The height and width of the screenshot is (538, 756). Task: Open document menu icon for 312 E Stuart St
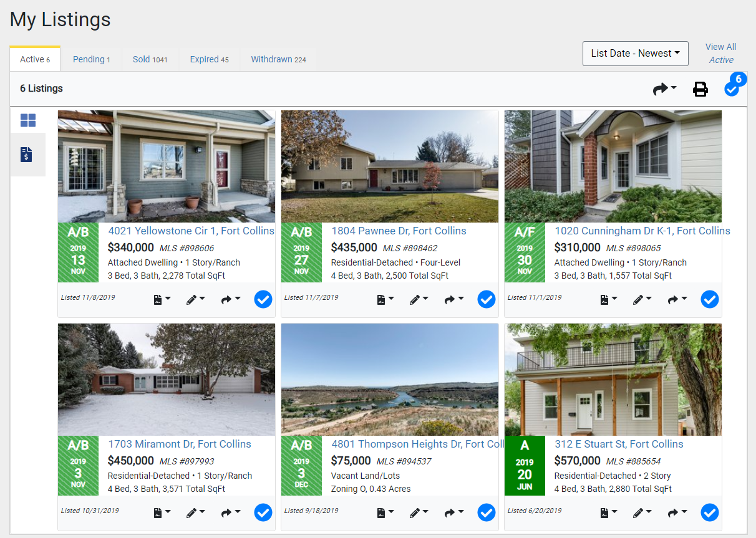(x=608, y=512)
